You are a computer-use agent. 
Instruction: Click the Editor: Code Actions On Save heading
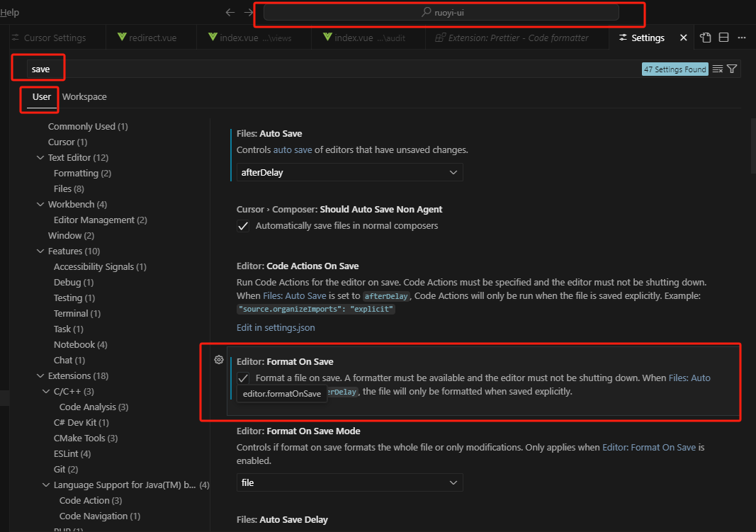(298, 266)
